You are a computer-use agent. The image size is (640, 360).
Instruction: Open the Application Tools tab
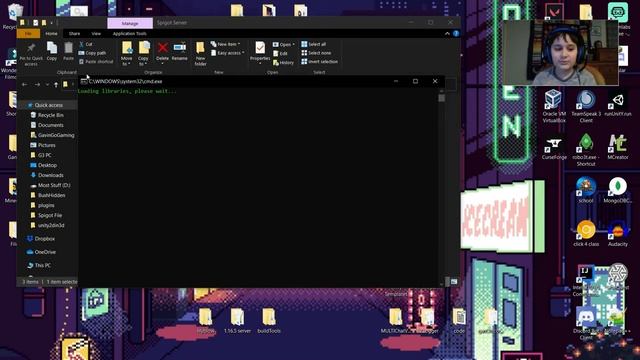tap(129, 33)
